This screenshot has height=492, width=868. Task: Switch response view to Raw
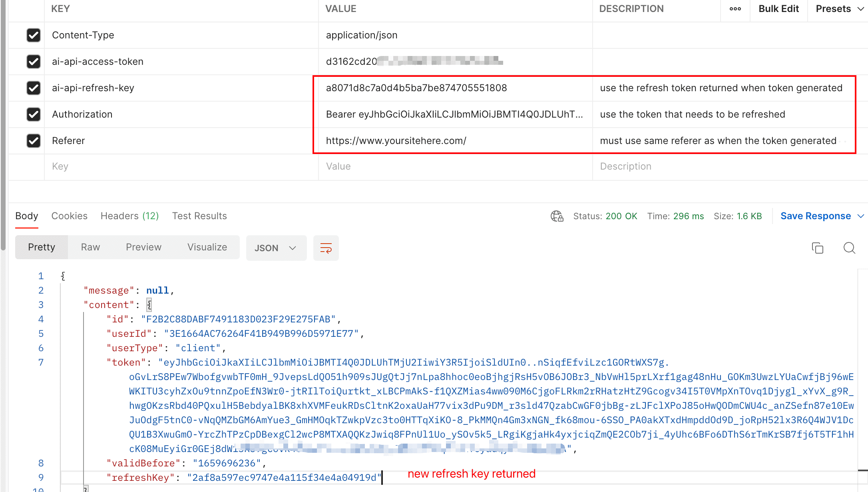[90, 247]
